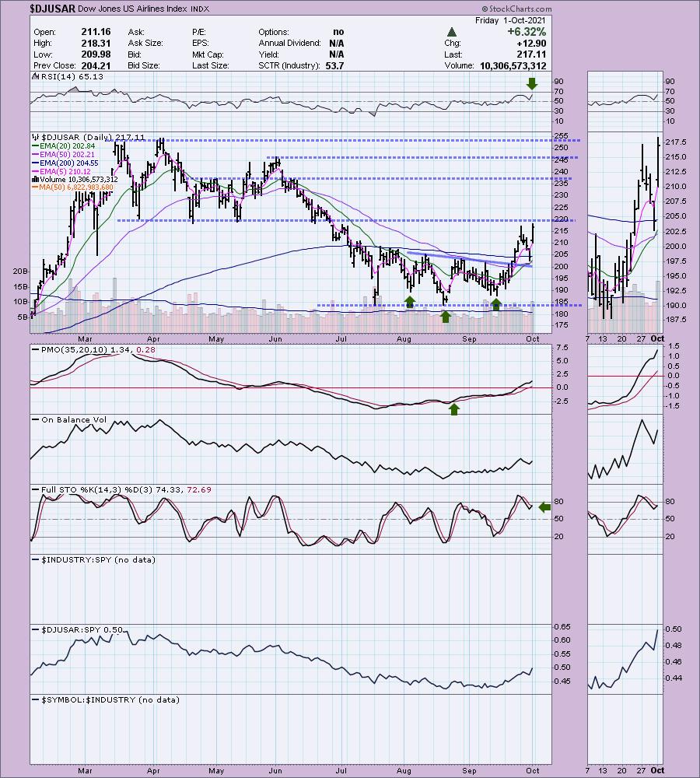Click the Options value 'no'
The width and height of the screenshot is (700, 778).
click(339, 32)
